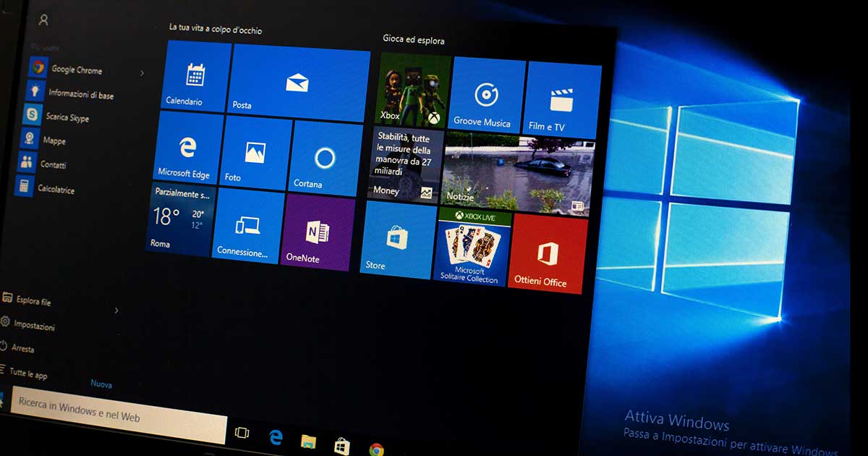The height and width of the screenshot is (456, 868).
Task: Open File Explorer from taskbar
Action: (309, 442)
